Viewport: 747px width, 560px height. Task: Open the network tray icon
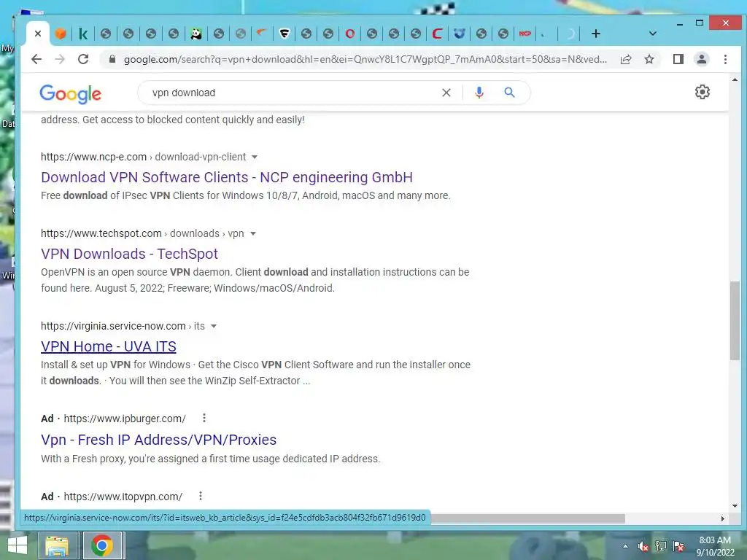(661, 546)
